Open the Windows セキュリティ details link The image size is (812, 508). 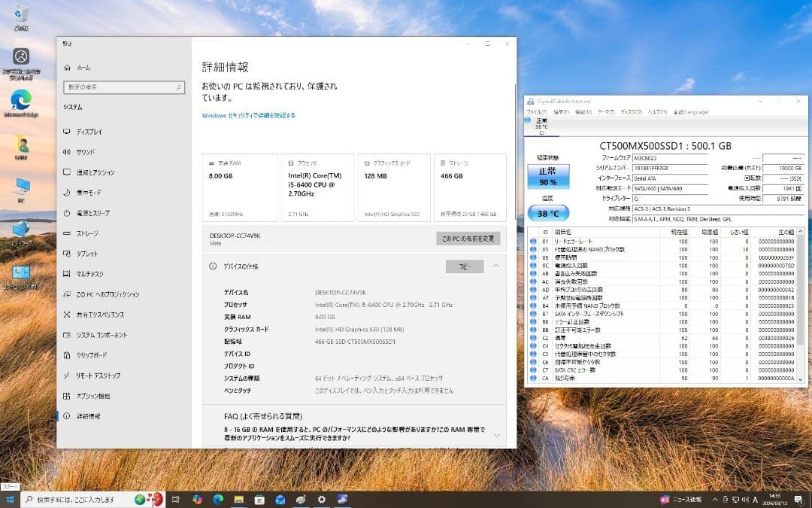[248, 114]
